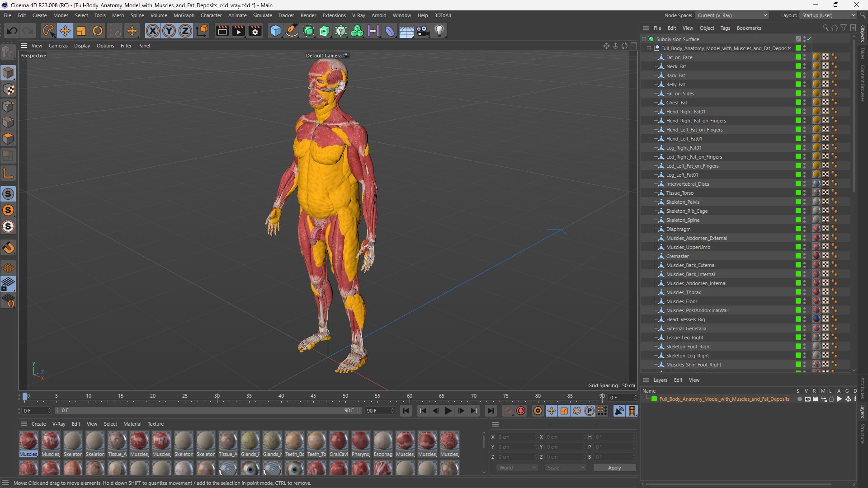This screenshot has height=488, width=868.
Task: Toggle Subdivision Surface green enable checkmark
Action: click(809, 39)
